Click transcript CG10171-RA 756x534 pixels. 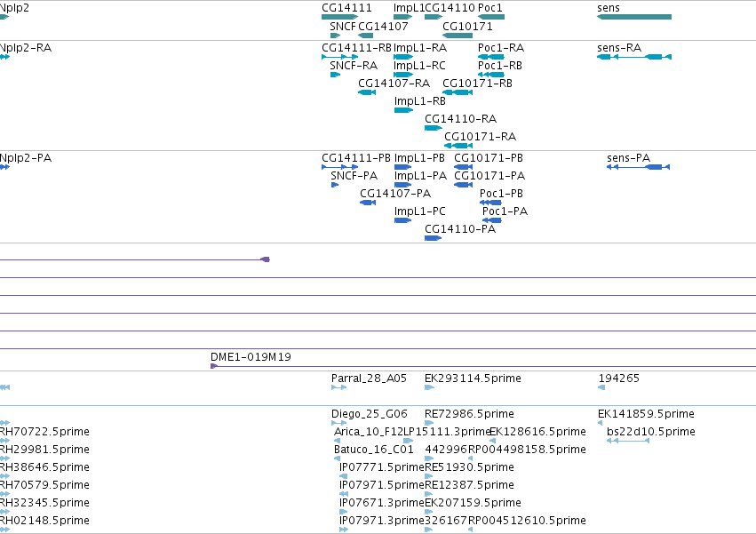[x=458, y=146]
